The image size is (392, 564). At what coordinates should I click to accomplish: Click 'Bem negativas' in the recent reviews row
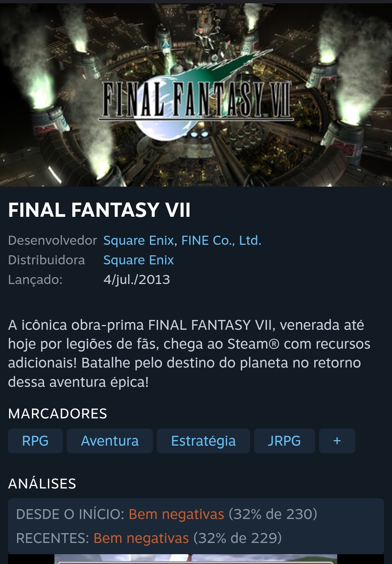click(141, 538)
